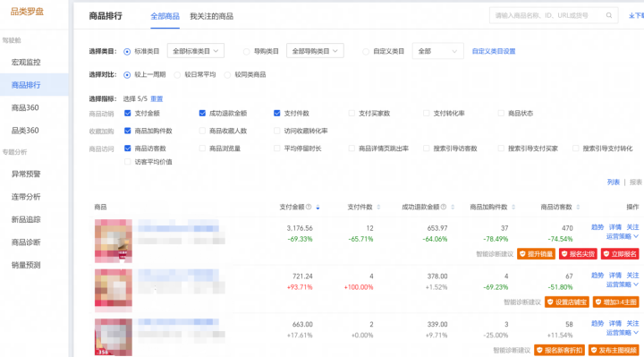
Task: Click the 报名新客折扣 suggestion button
Action: pos(559,350)
